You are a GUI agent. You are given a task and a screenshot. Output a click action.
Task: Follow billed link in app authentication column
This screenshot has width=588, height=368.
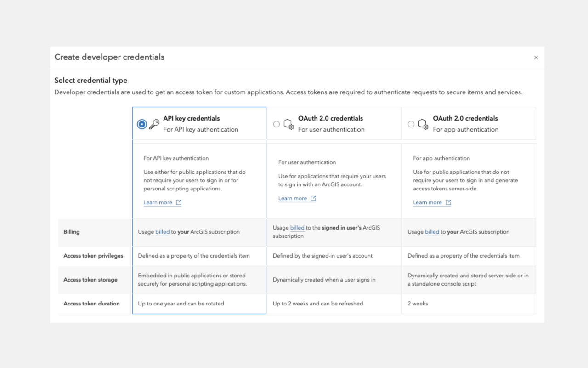coord(432,232)
